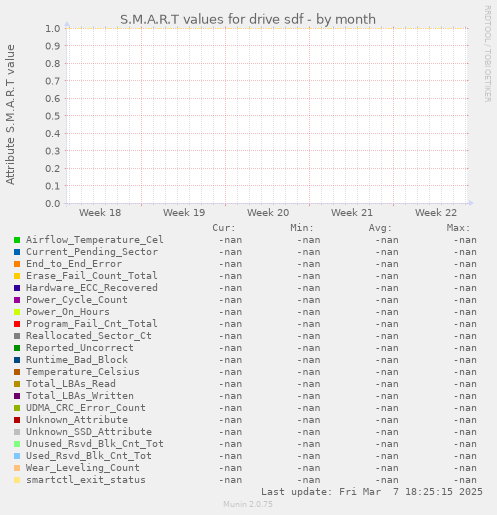The height and width of the screenshot is (515, 497).
Task: Click the Unused_Rsvd_Blk_Cnt_Tot legend label
Action: click(95, 444)
